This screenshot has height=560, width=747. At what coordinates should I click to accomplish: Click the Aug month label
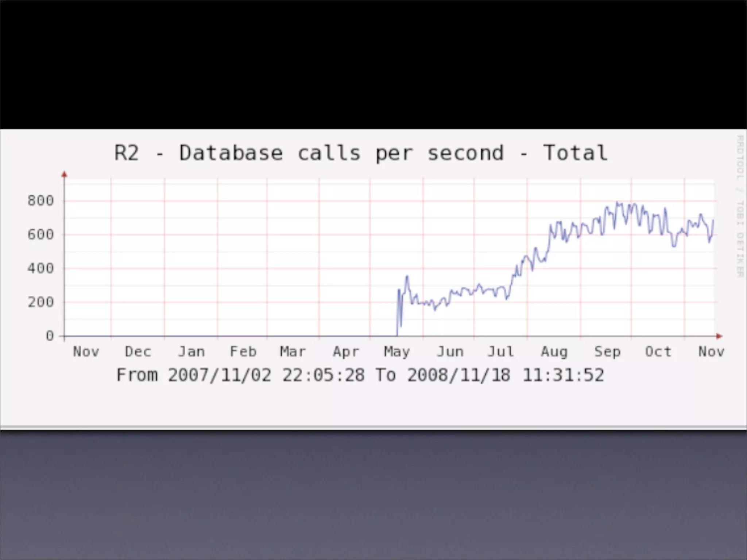554,352
